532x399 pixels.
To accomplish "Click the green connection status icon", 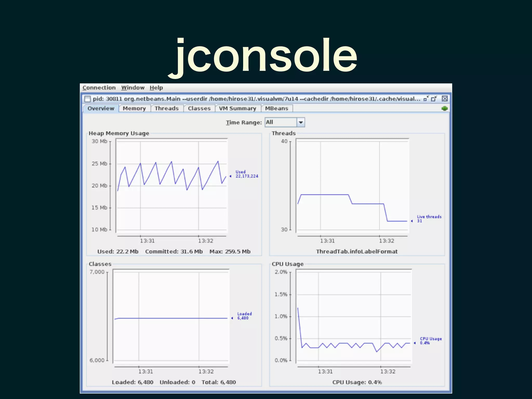I will [x=444, y=108].
